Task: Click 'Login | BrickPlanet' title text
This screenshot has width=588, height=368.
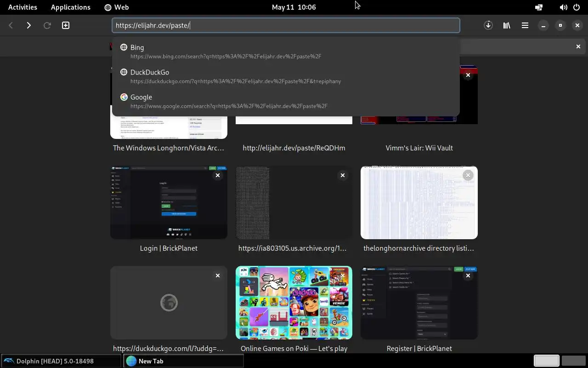Action: tap(169, 248)
